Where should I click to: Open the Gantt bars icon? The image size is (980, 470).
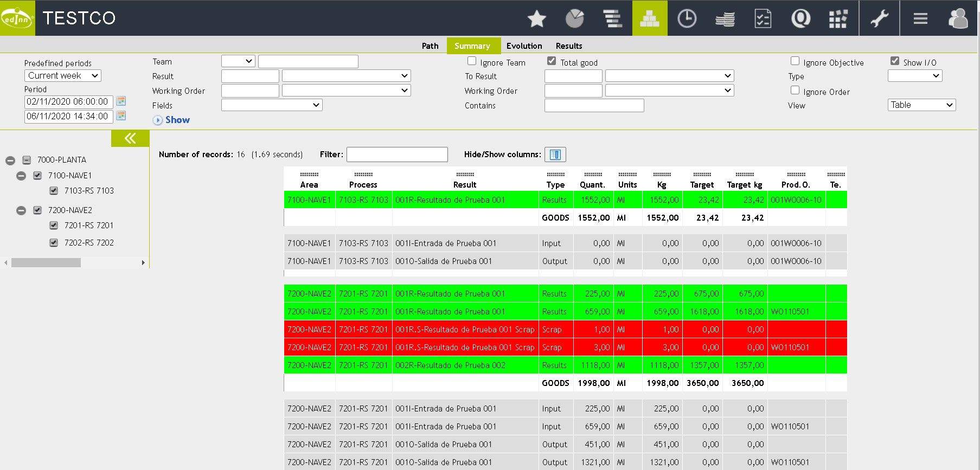[612, 19]
